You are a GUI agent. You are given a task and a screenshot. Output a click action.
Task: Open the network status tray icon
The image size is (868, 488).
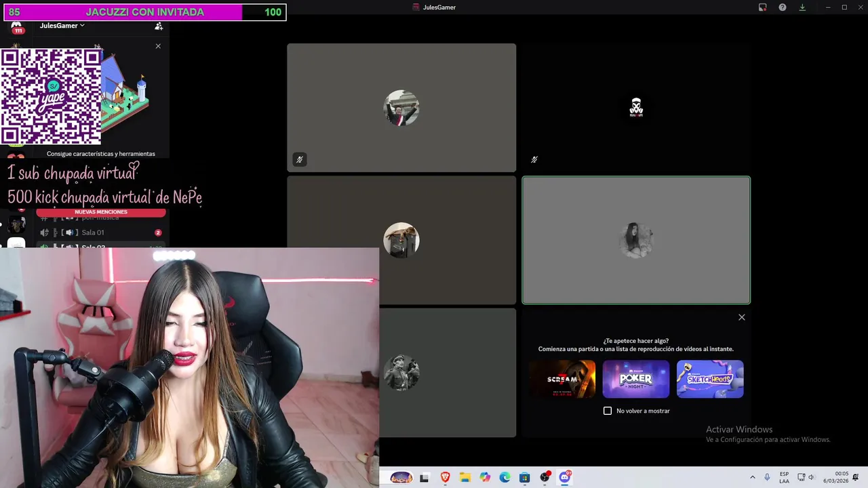click(x=801, y=478)
